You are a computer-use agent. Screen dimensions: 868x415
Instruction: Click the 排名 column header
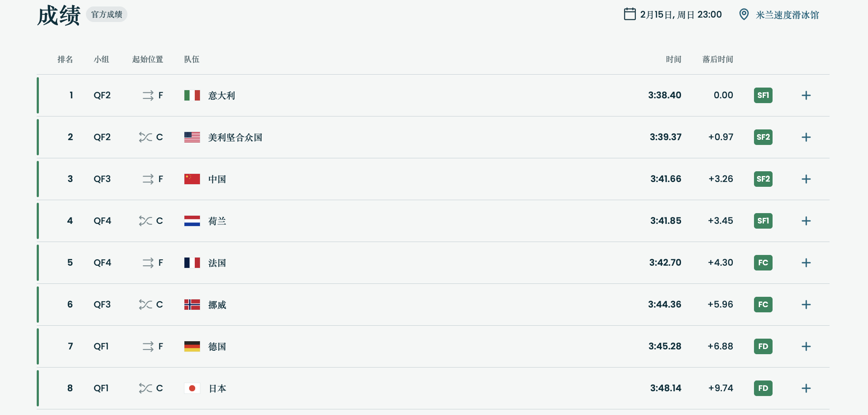(x=65, y=59)
